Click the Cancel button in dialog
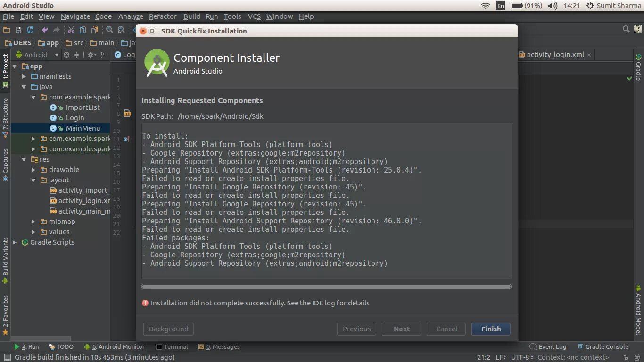This screenshot has width=644, height=362. click(446, 329)
